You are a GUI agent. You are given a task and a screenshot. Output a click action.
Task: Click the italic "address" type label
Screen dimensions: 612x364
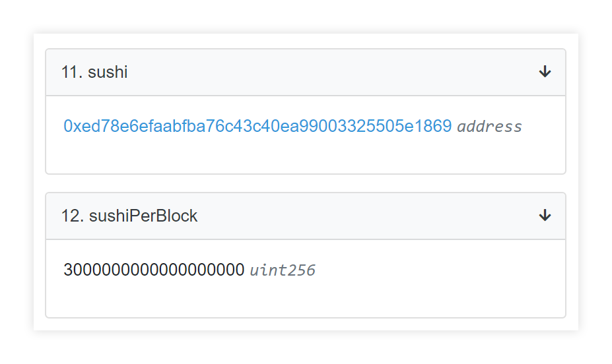point(489,127)
